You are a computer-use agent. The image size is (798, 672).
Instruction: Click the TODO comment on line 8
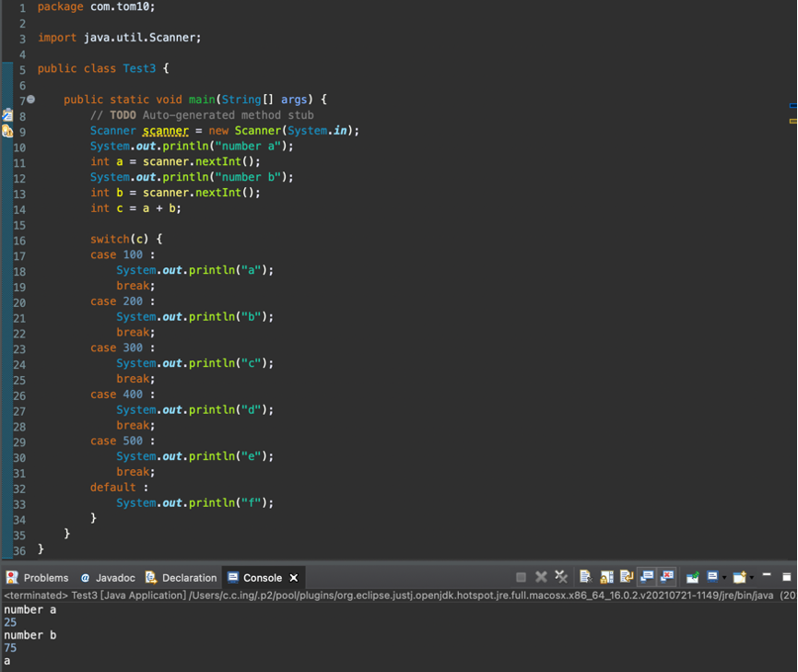click(202, 115)
